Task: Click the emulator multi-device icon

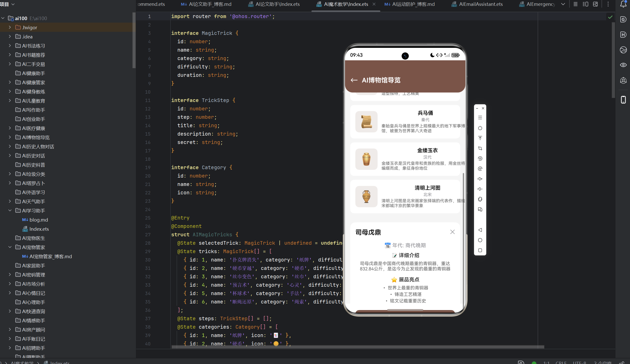Action: click(480, 209)
